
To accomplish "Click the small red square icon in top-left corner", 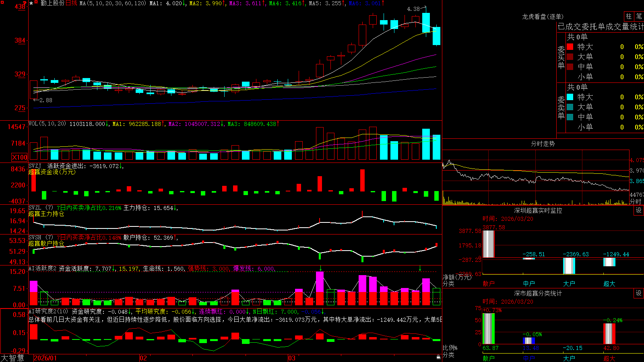I will (x=2, y=2).
